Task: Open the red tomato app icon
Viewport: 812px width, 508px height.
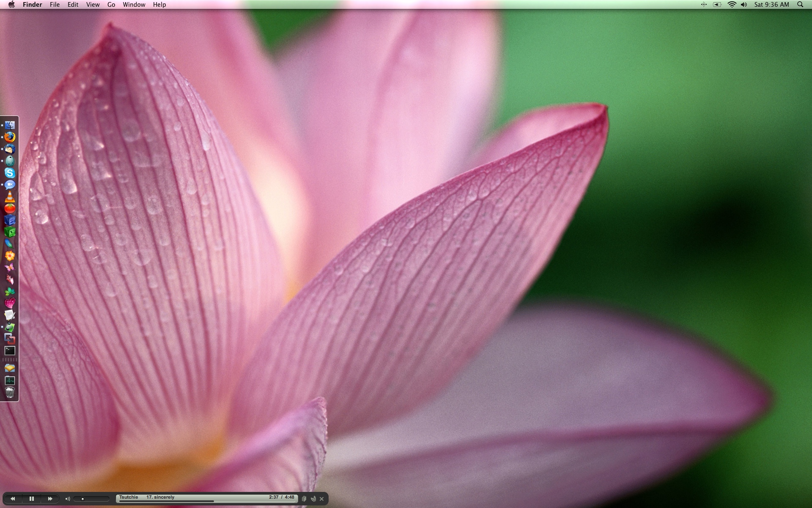Action: tap(10, 208)
